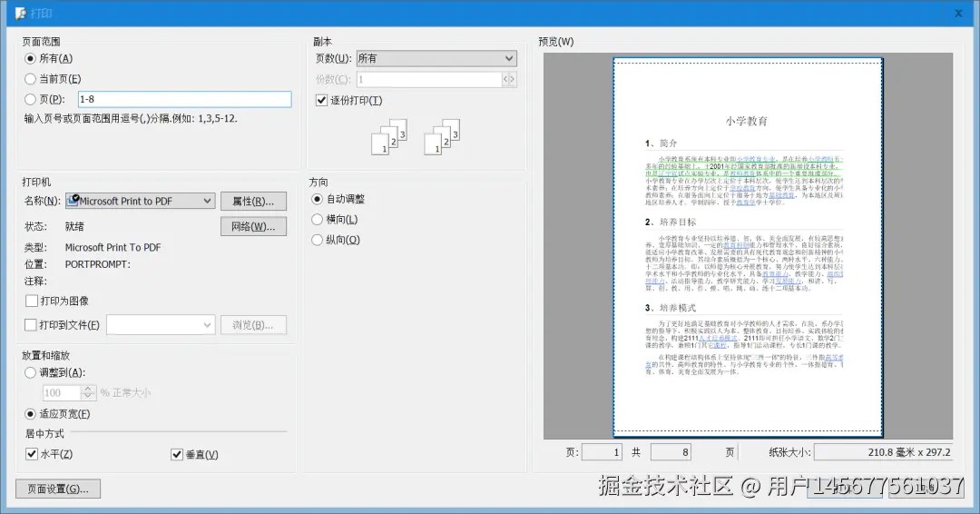Click the 份数(C) copies field

pos(429,79)
